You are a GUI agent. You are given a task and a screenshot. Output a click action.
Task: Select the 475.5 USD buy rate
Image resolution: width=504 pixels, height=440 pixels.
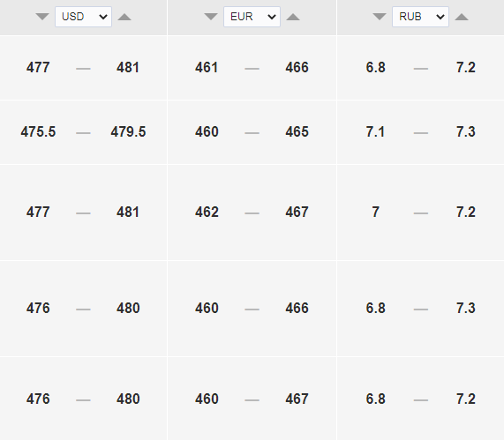coord(38,132)
